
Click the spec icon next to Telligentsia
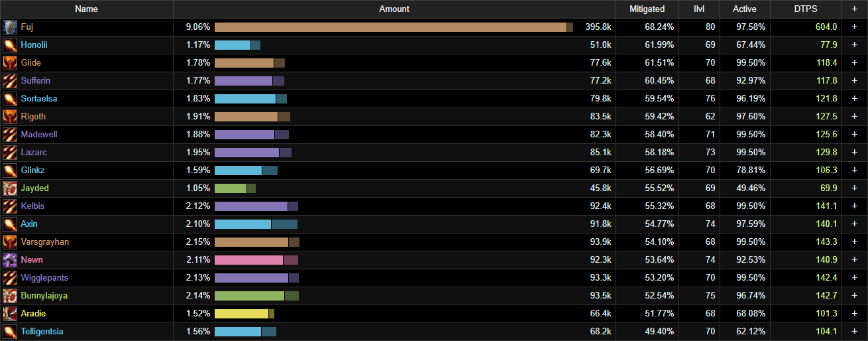pyautogui.click(x=10, y=332)
